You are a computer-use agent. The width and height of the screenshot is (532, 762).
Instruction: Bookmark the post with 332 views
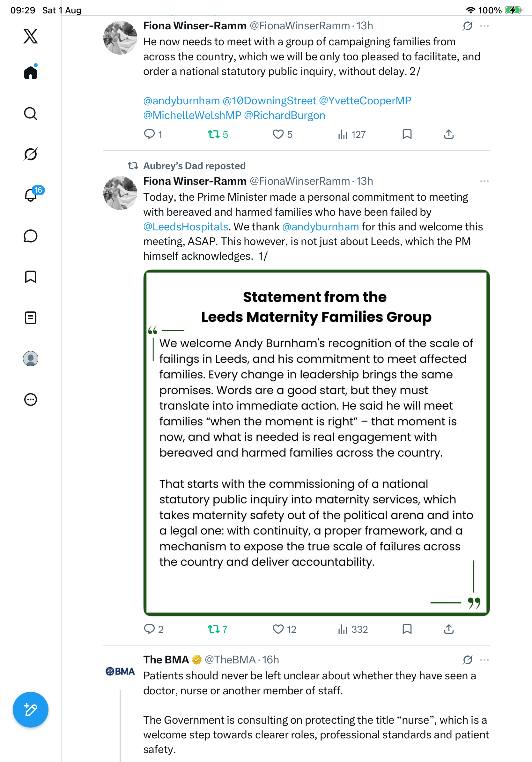point(407,629)
